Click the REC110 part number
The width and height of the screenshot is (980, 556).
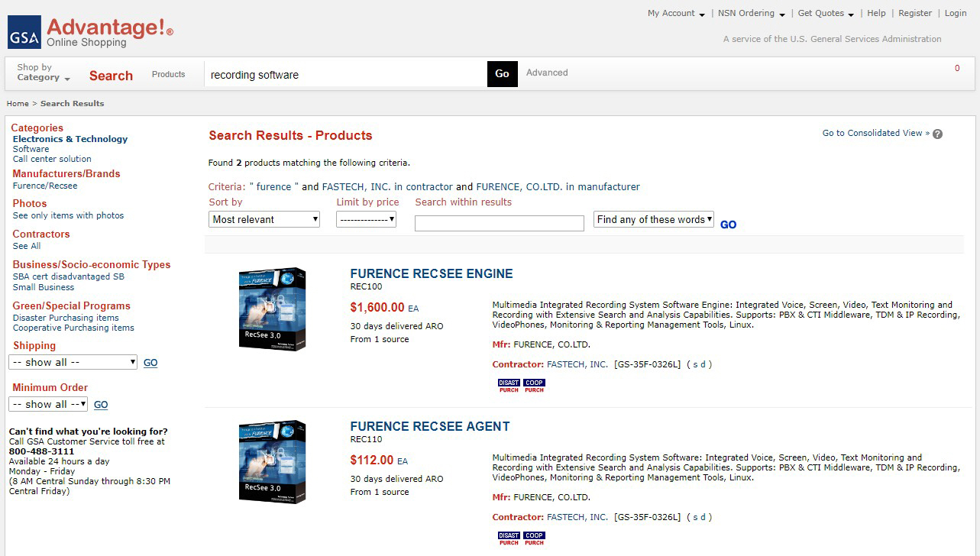click(366, 440)
